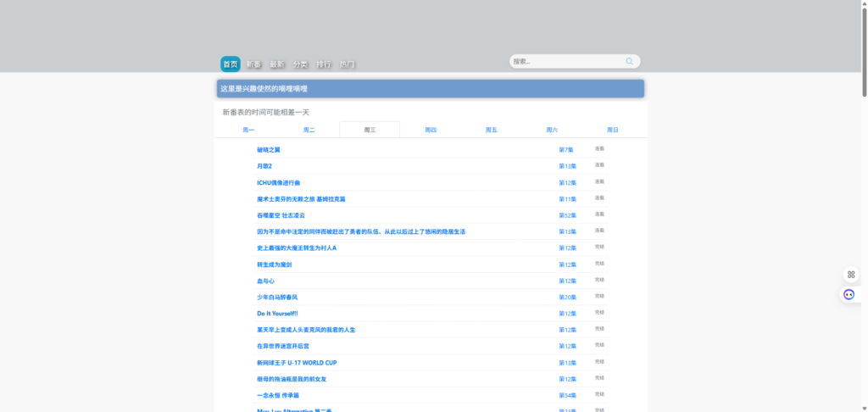Click 第52集 episode link for 吞噬星空
Viewport: 868px width, 412px height.
pos(567,215)
